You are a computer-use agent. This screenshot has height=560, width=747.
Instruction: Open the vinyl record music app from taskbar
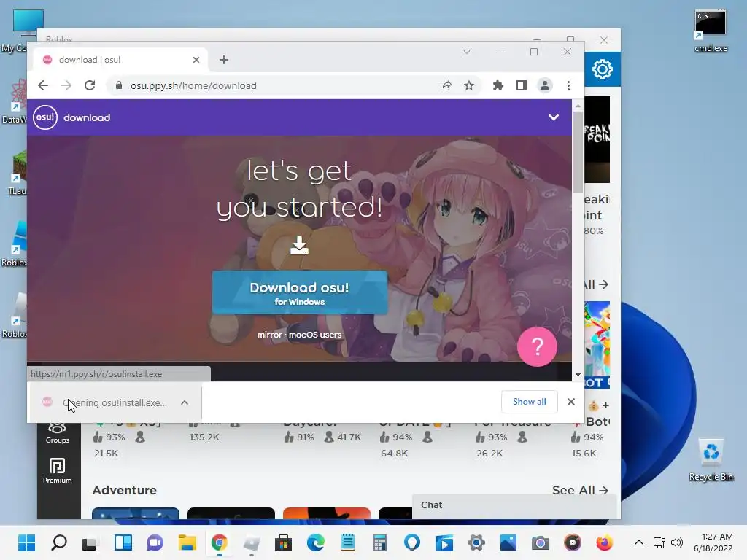[572, 542]
